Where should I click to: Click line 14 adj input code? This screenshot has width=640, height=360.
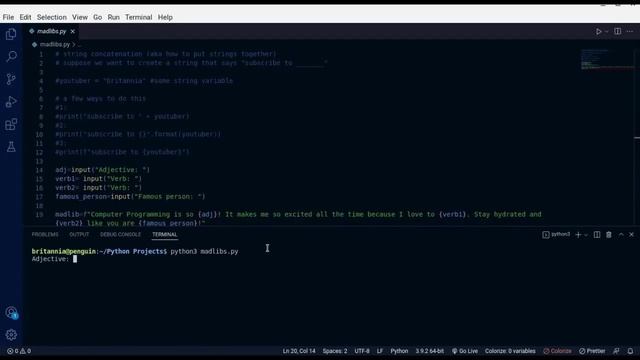102,170
